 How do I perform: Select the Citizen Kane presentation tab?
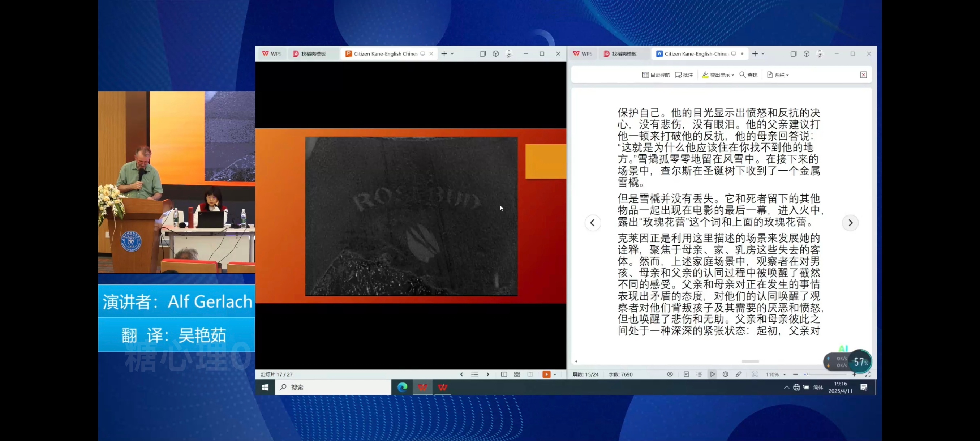tap(385, 53)
